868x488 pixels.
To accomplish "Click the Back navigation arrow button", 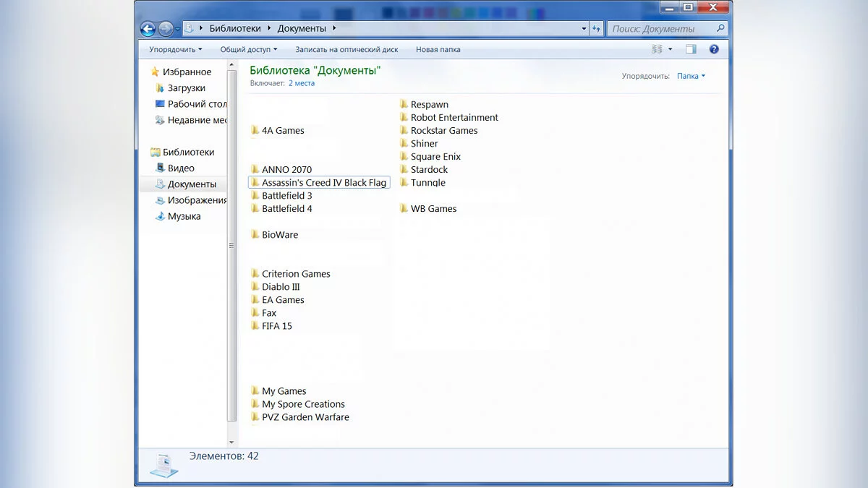I will click(148, 29).
